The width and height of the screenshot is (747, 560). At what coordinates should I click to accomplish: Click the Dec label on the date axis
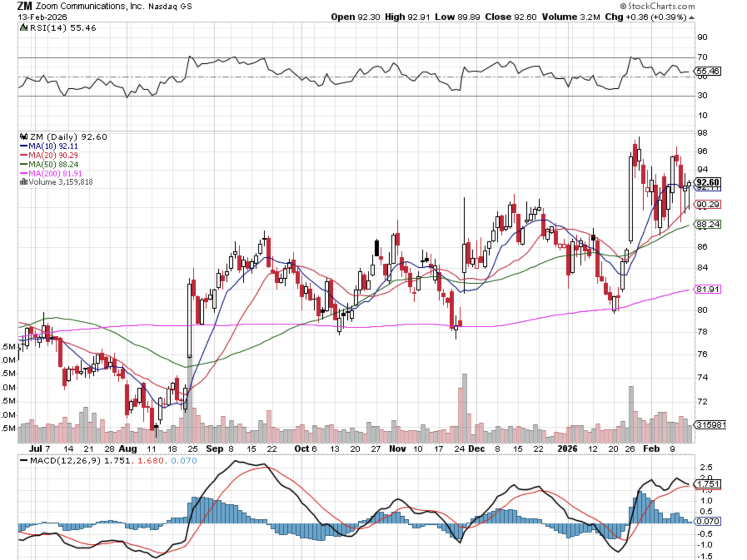click(476, 448)
